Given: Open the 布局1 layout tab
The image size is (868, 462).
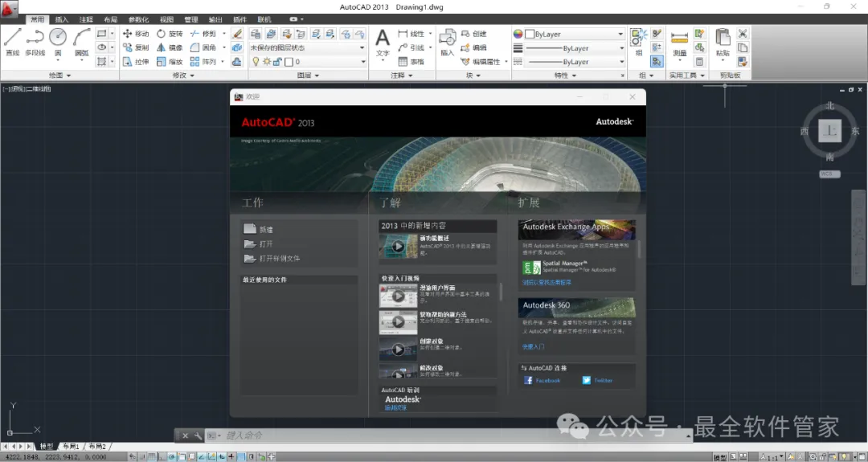Looking at the screenshot, I should (x=70, y=446).
